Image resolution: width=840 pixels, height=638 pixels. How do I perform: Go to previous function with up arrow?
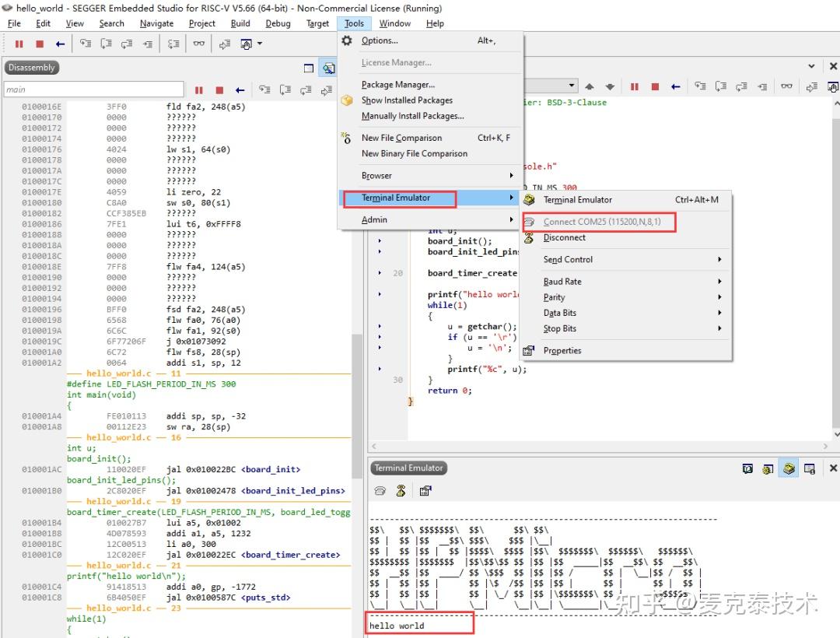pos(590,86)
